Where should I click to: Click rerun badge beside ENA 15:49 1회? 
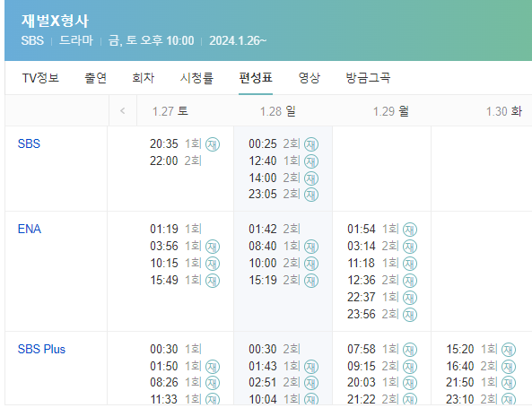(213, 280)
